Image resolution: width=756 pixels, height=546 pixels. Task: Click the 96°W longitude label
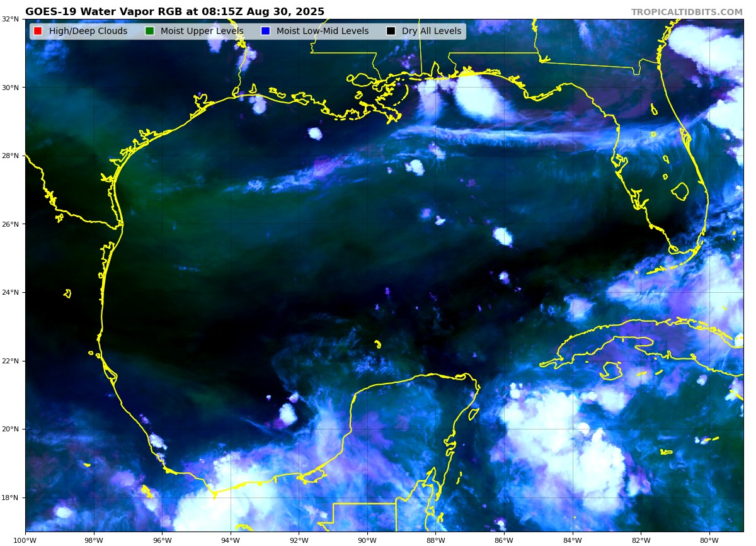tap(162, 540)
